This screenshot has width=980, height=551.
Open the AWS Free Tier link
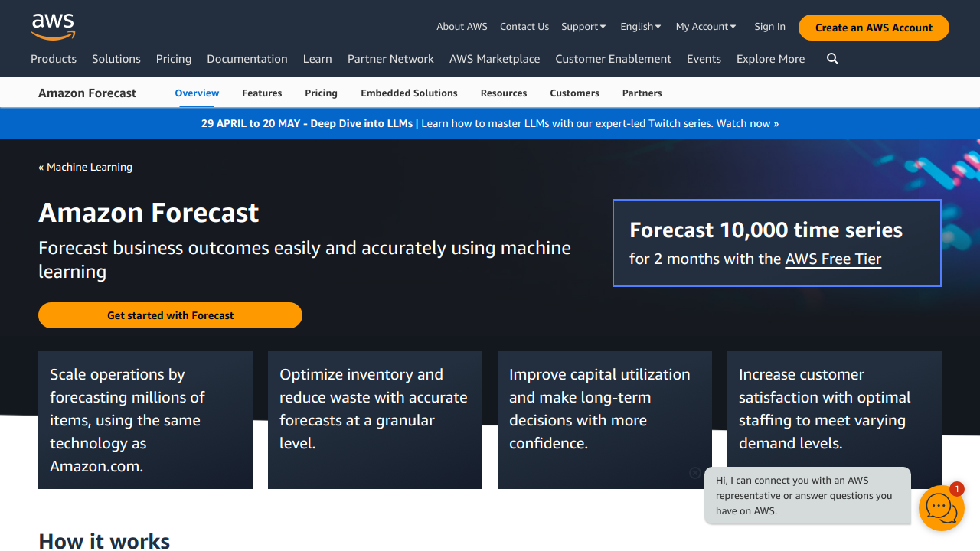[833, 259]
